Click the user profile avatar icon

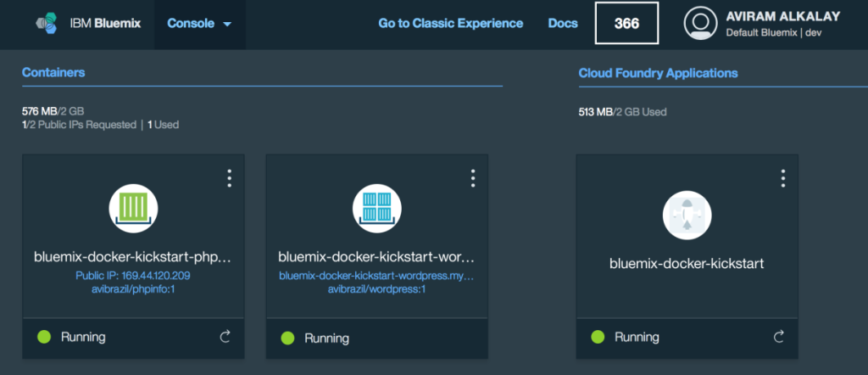pos(700,24)
